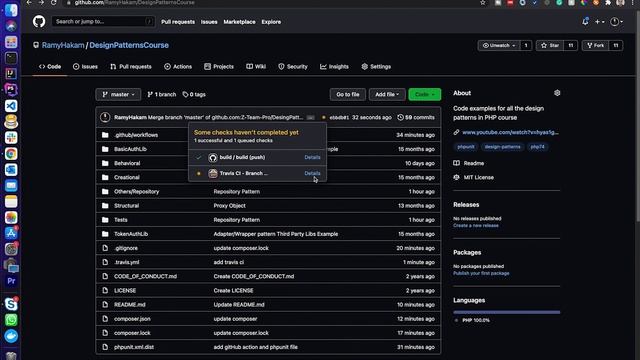This screenshot has width=640, height=360.
Task: Reload the page in the browser
Action: coord(53,2)
